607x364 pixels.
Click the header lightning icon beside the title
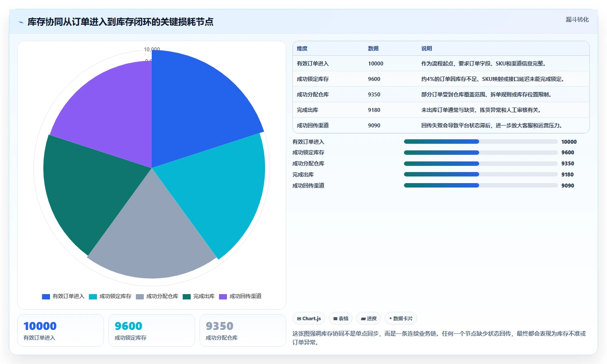pos(21,22)
